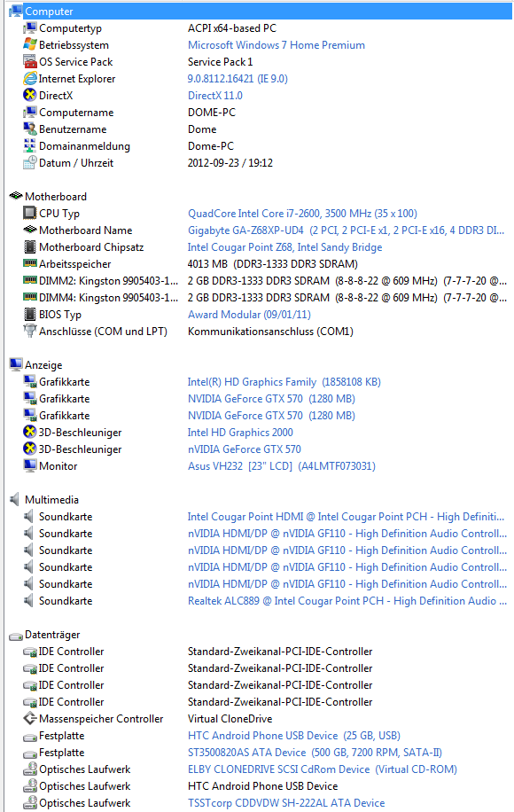
Task: Open the Gigabyte GA-Z68XP-UD4 link
Action: point(346,230)
